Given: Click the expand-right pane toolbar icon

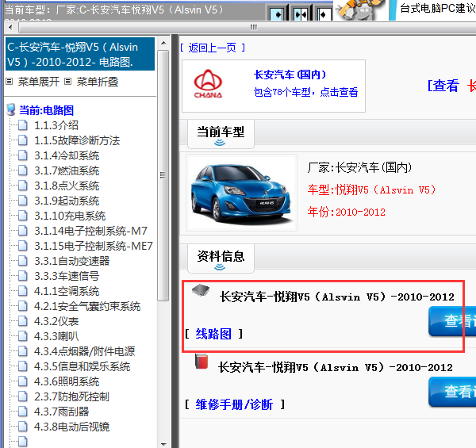Looking at the screenshot, I should coord(278,13).
